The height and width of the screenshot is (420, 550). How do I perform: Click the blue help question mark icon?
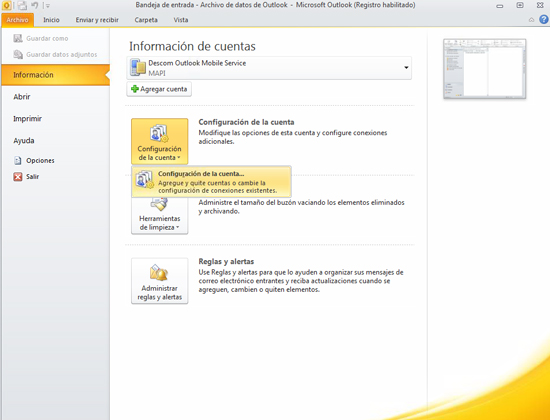coord(544,20)
